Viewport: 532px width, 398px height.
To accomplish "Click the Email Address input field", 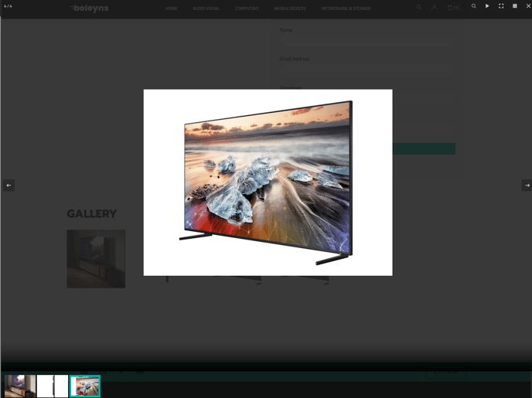I will 367,72.
